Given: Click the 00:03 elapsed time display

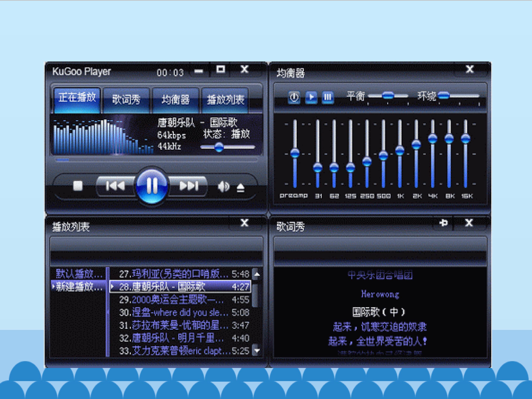Looking at the screenshot, I should [x=170, y=72].
